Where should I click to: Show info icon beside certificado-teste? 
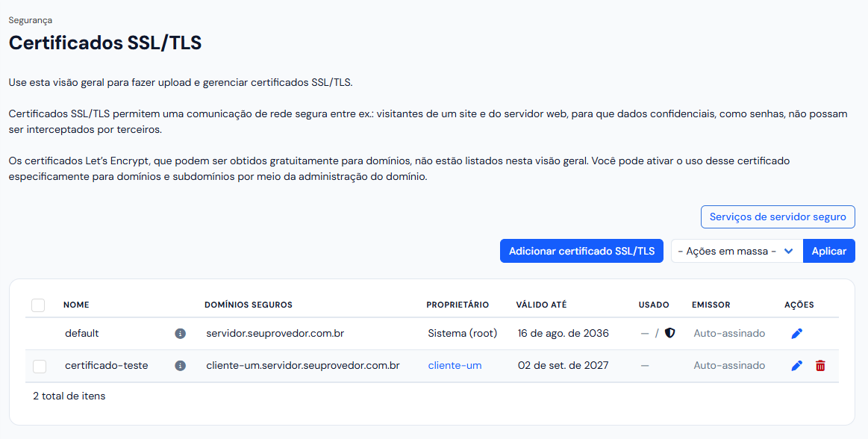[180, 365]
